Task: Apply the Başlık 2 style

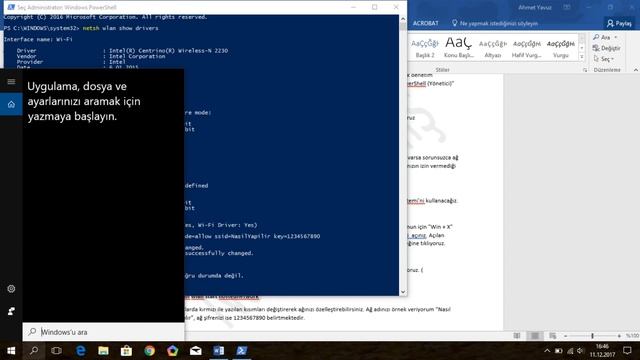Action: (x=425, y=48)
